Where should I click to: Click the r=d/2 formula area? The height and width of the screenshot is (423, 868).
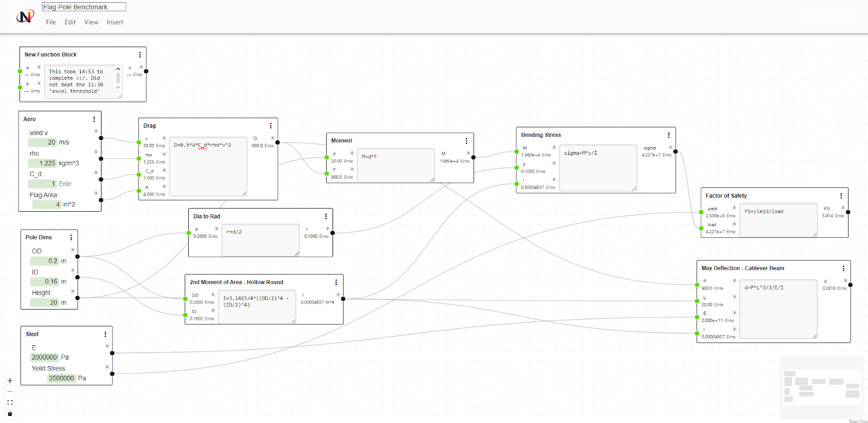[x=260, y=240]
